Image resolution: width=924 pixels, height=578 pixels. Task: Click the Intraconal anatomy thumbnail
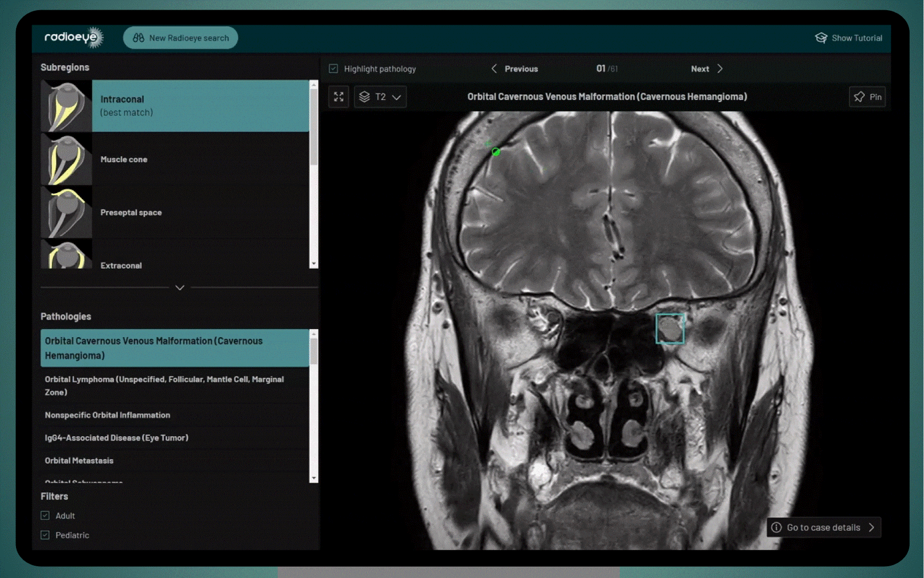(66, 106)
